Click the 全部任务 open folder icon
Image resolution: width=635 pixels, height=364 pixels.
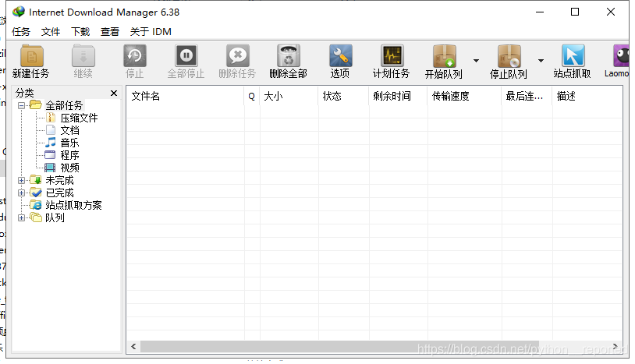tap(36, 105)
